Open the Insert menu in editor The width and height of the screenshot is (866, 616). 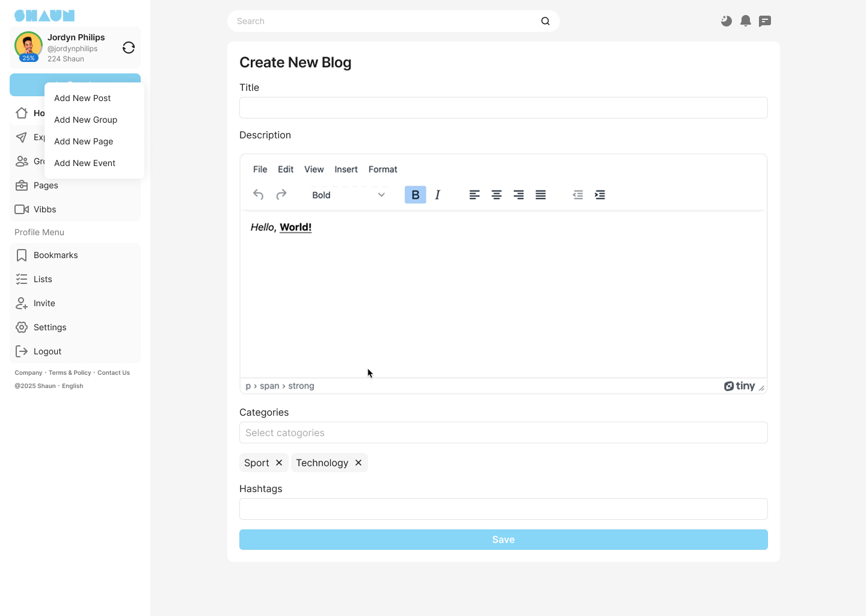(346, 170)
